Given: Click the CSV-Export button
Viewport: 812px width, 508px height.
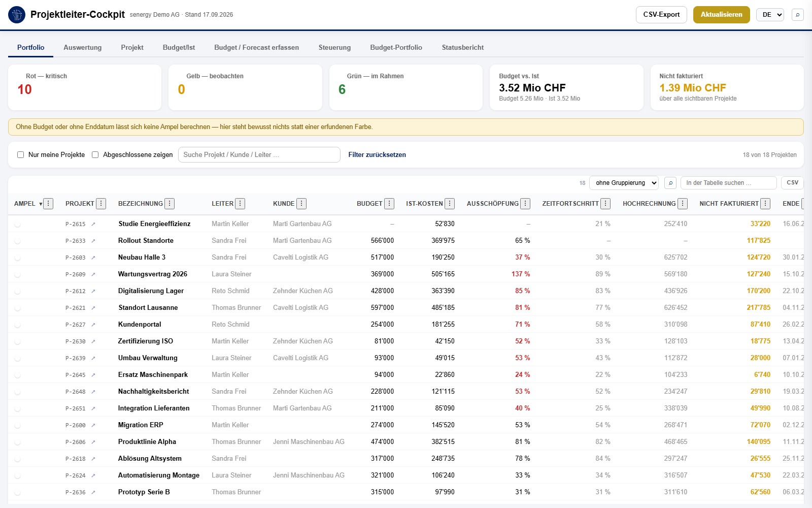Looking at the screenshot, I should tap(661, 15).
